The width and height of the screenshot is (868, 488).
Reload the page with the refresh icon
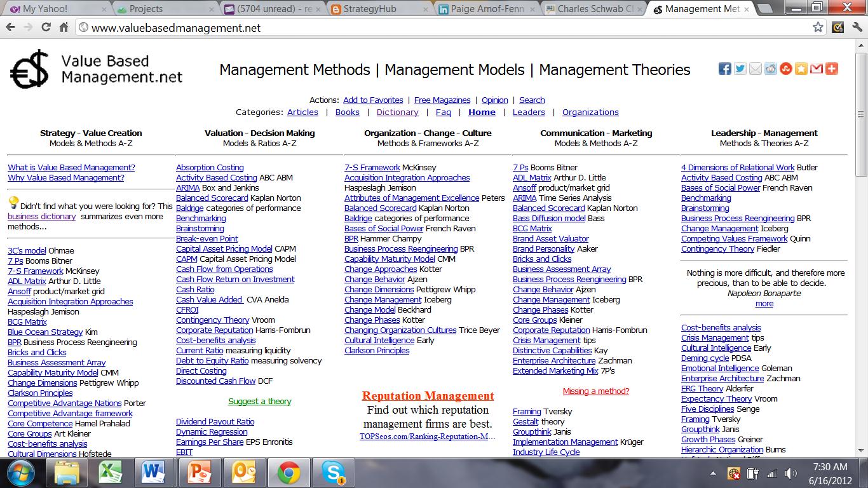(x=45, y=28)
